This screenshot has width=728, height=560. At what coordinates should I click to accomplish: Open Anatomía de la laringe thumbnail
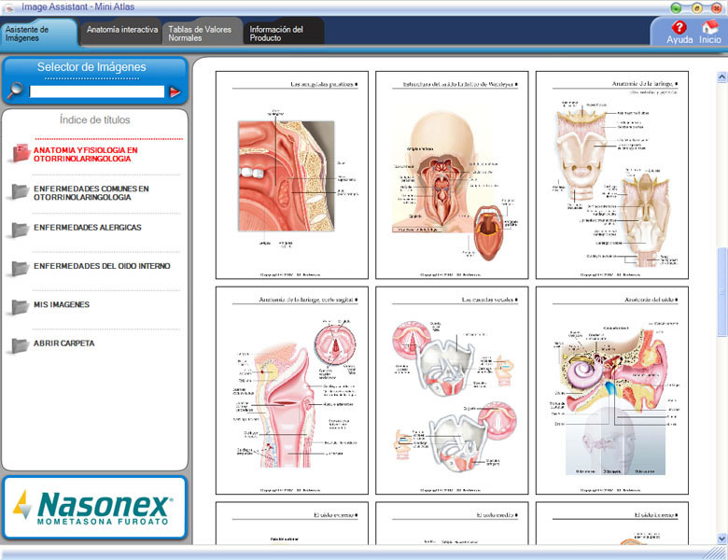[612, 175]
